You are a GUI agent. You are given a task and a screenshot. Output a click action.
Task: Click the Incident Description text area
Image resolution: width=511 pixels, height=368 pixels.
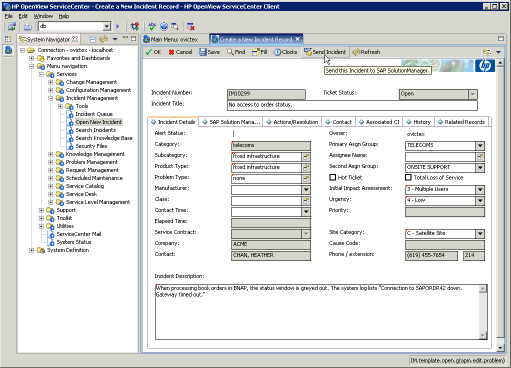pos(317,312)
